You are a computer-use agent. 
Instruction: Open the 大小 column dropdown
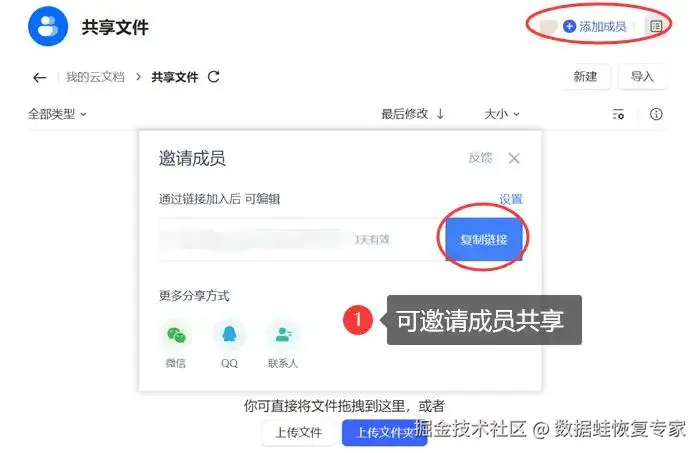pos(502,114)
